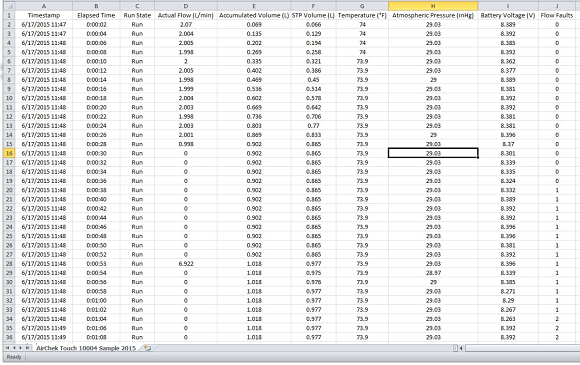Select column A header
Screen dimensions: 580x365
44,6
